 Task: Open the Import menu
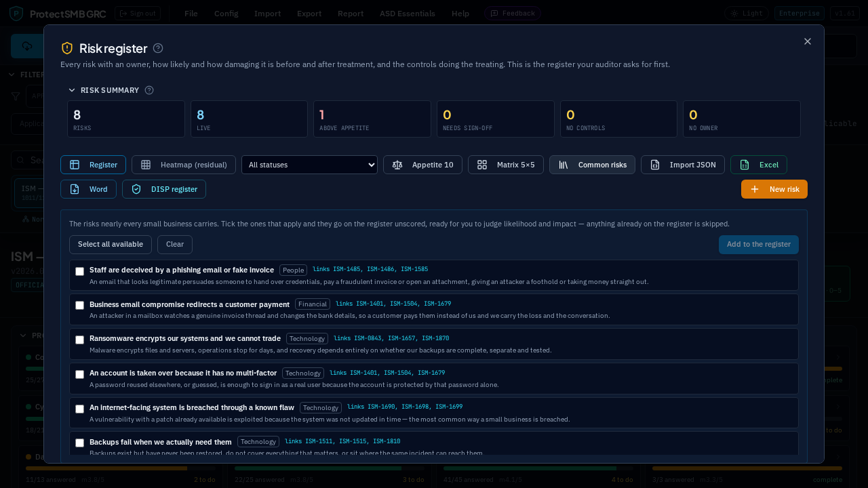click(x=267, y=14)
